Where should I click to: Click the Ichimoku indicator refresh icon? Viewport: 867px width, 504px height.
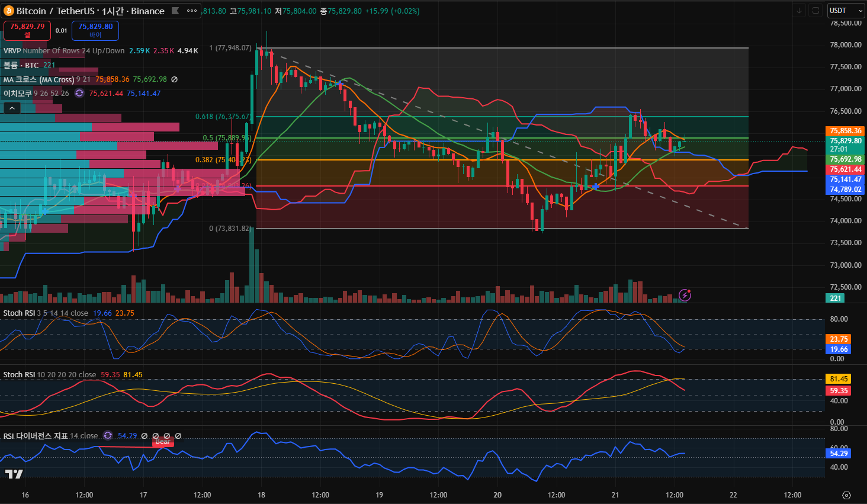(79, 94)
